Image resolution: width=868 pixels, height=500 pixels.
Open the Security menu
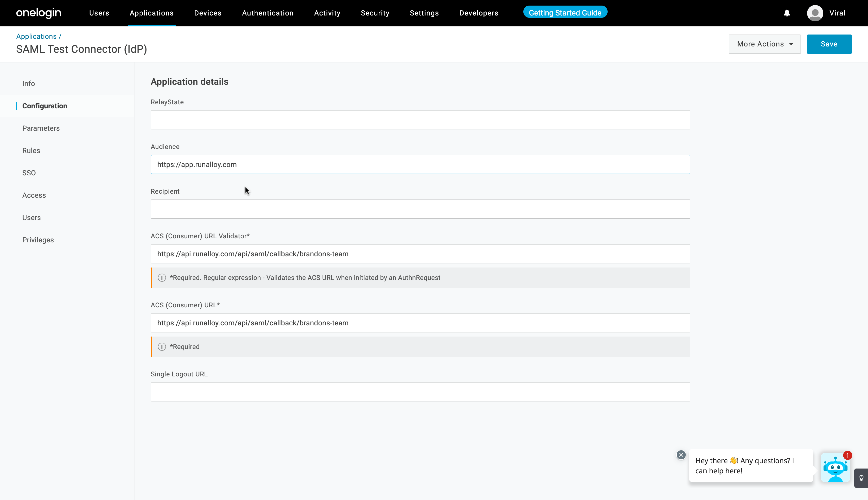click(x=375, y=13)
